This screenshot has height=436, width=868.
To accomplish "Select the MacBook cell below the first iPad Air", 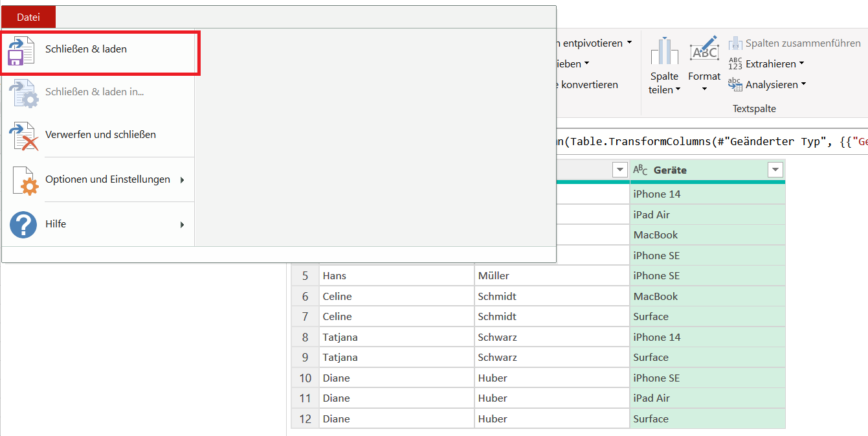I will [x=707, y=235].
